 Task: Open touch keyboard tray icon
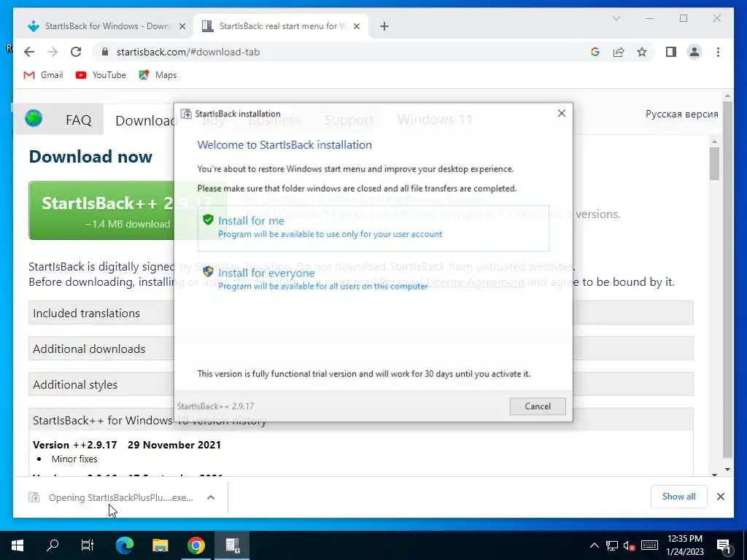[x=649, y=545]
